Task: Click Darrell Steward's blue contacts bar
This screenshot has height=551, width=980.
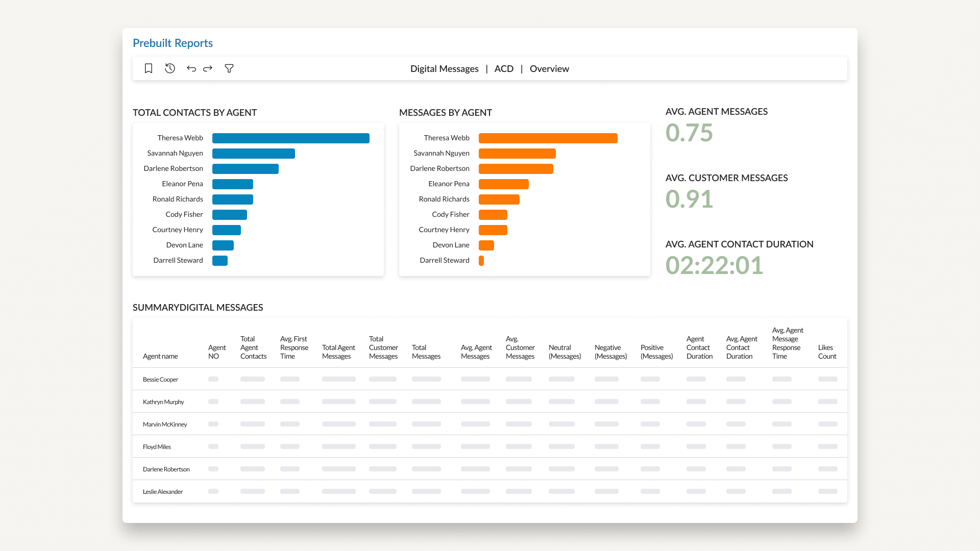Action: tap(220, 261)
